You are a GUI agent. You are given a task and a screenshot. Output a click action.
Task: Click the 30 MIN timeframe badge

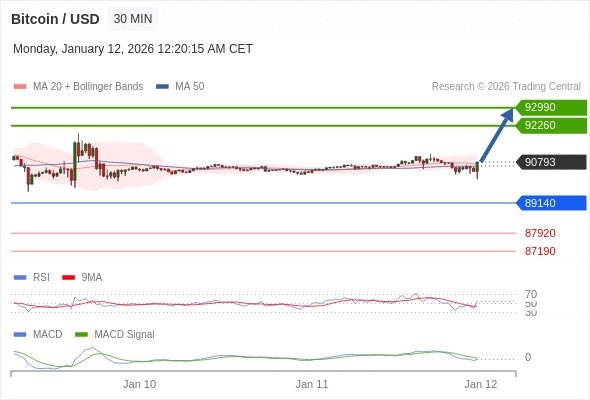[x=133, y=19]
